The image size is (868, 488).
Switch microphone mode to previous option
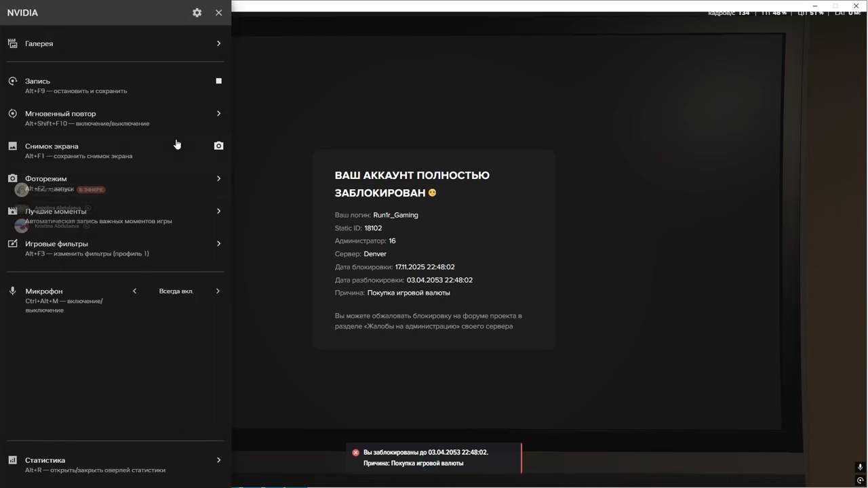point(134,291)
